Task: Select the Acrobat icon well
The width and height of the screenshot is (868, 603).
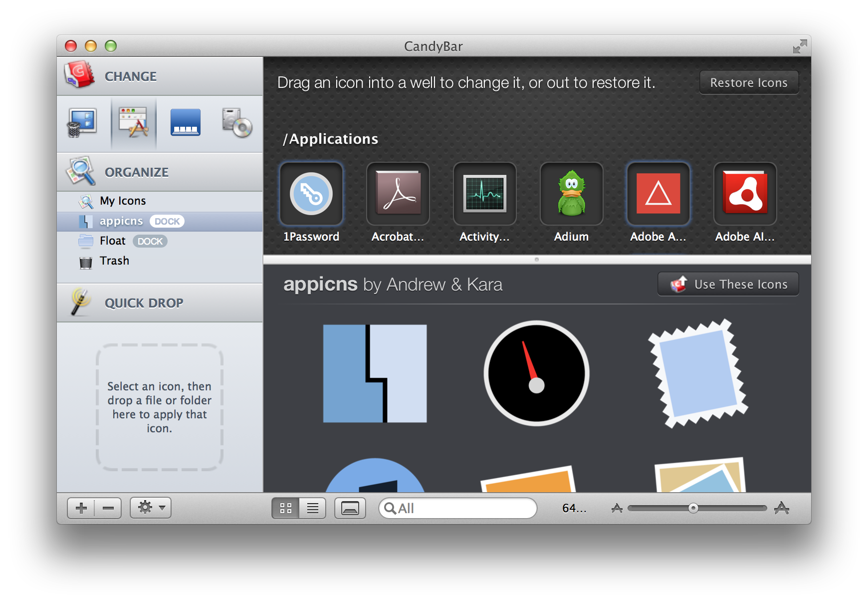Action: click(398, 194)
